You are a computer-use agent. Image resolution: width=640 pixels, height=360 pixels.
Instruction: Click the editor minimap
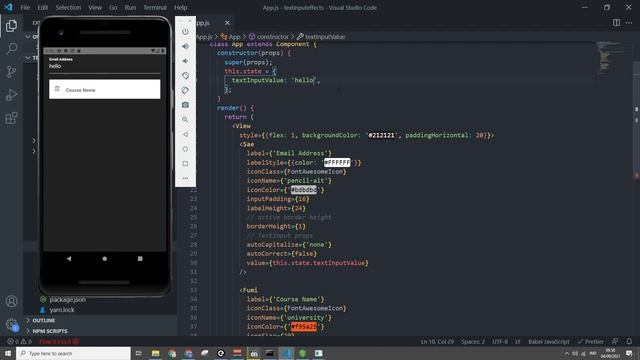pyautogui.click(x=610, y=57)
